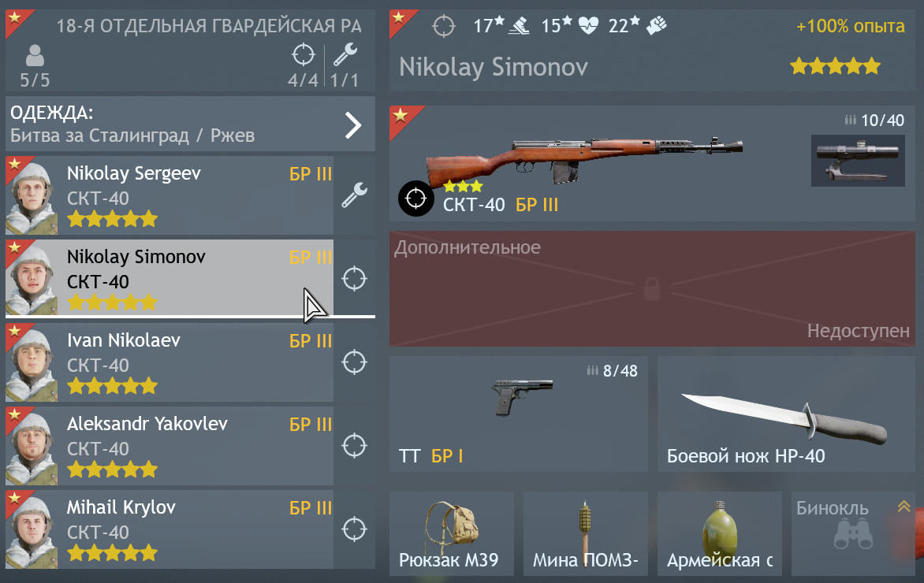The height and width of the screenshot is (583, 924).
Task: Open the Бинокль binoculars slot
Action: [853, 533]
